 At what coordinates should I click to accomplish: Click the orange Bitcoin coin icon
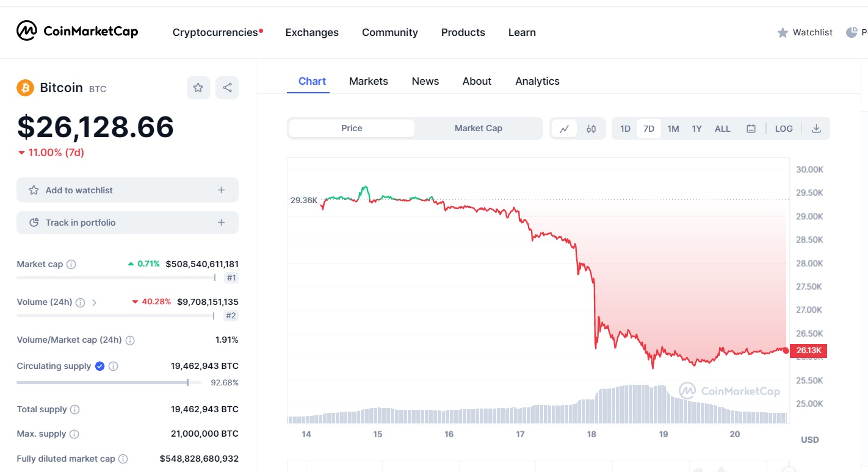click(x=25, y=88)
